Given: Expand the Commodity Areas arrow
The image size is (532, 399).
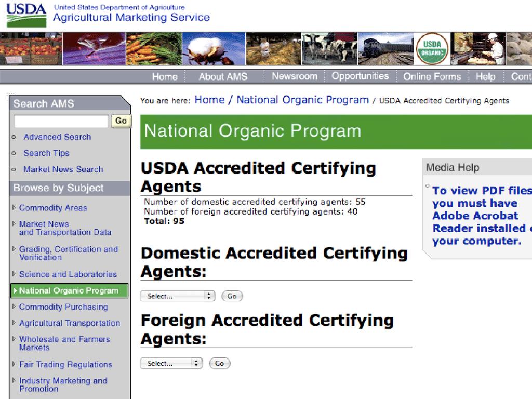Looking at the screenshot, I should 14,208.
